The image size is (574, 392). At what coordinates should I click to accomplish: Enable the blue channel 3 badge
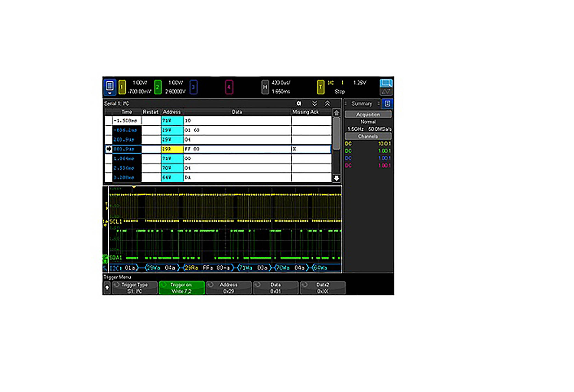click(193, 87)
